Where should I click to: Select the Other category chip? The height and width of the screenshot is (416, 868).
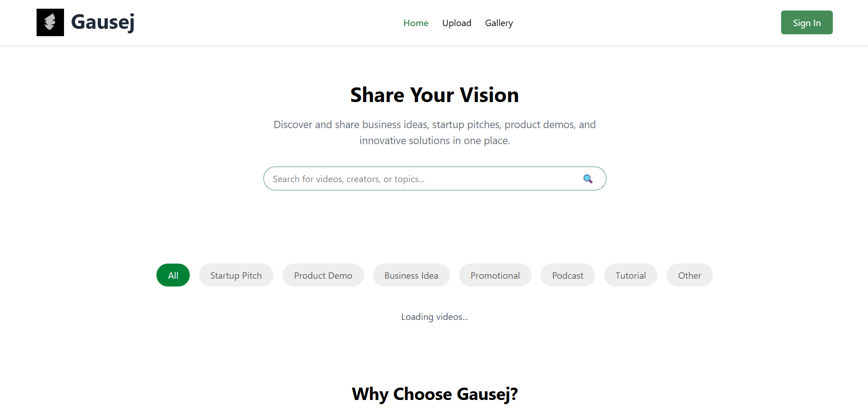689,276
